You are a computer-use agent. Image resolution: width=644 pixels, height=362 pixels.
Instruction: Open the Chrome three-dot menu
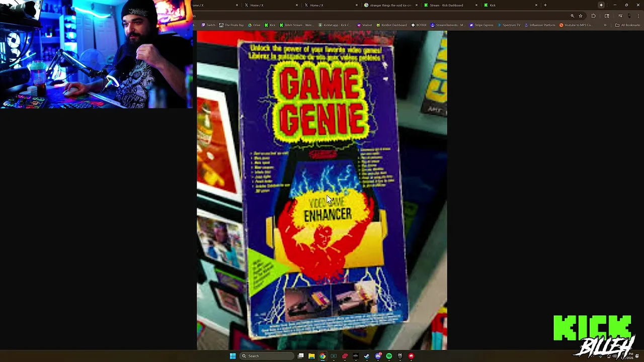[637, 16]
